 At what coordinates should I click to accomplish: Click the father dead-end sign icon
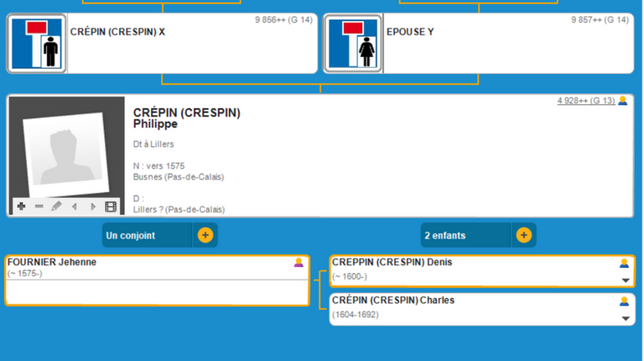[37, 44]
